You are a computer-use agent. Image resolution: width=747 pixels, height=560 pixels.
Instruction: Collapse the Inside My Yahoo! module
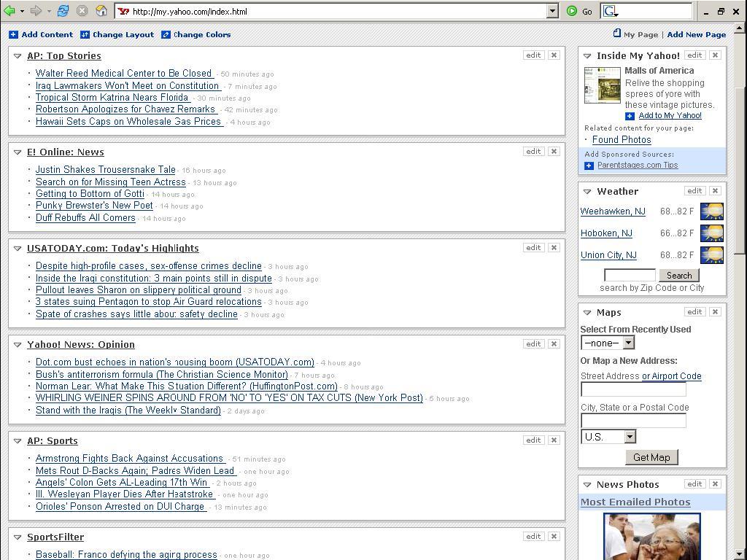(x=587, y=56)
